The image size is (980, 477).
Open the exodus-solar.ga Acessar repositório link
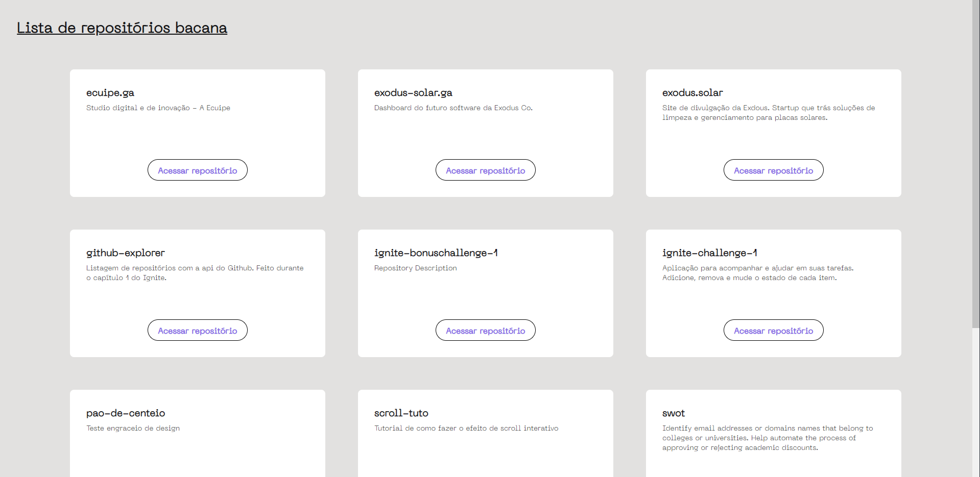pyautogui.click(x=486, y=170)
